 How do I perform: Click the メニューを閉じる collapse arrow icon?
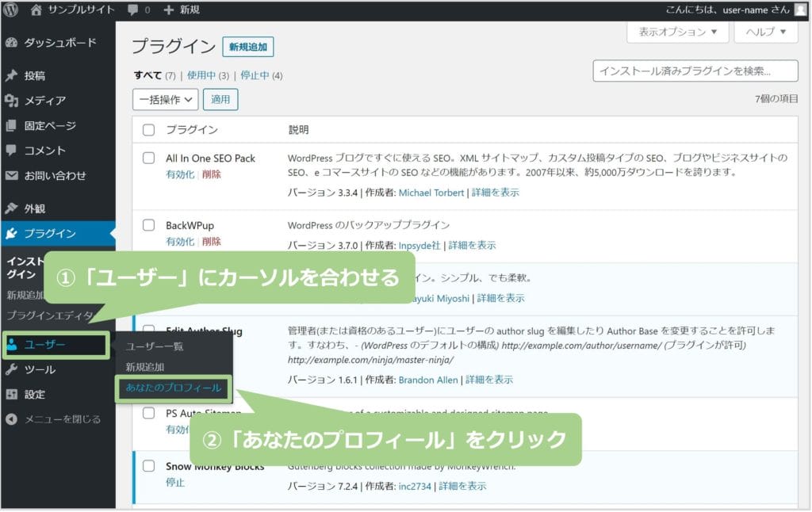(11, 419)
